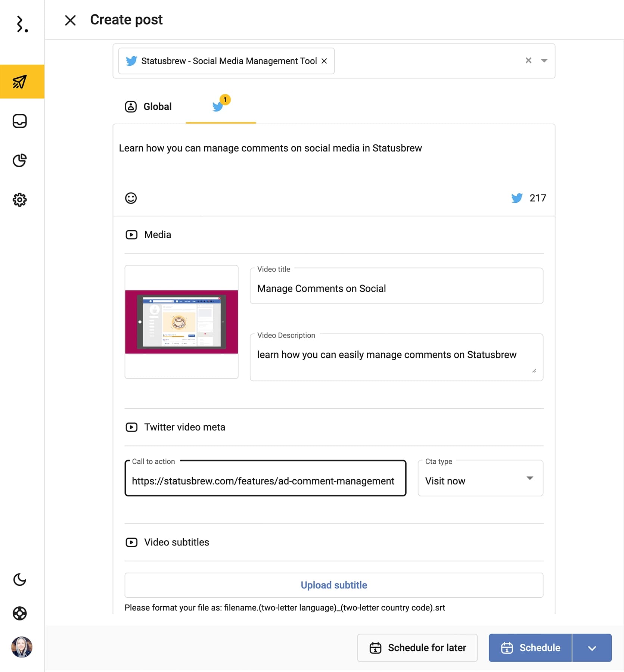Click the 'Twitter video meta' heading

pos(184,427)
